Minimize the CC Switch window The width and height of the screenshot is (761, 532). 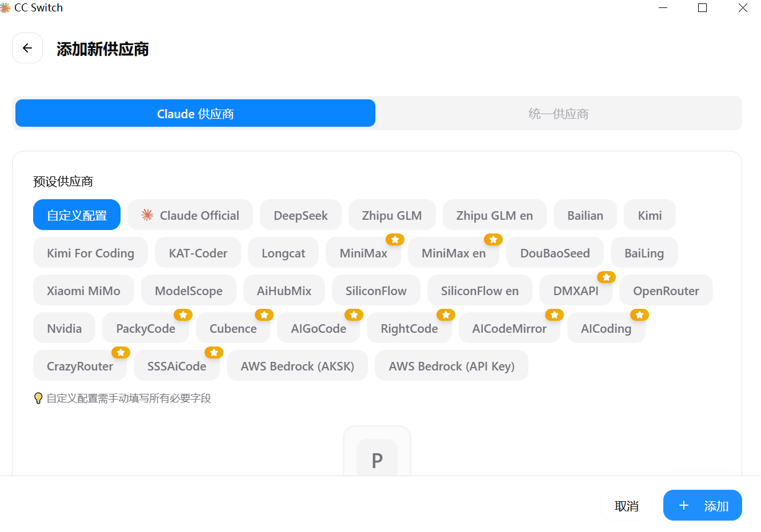tap(663, 8)
